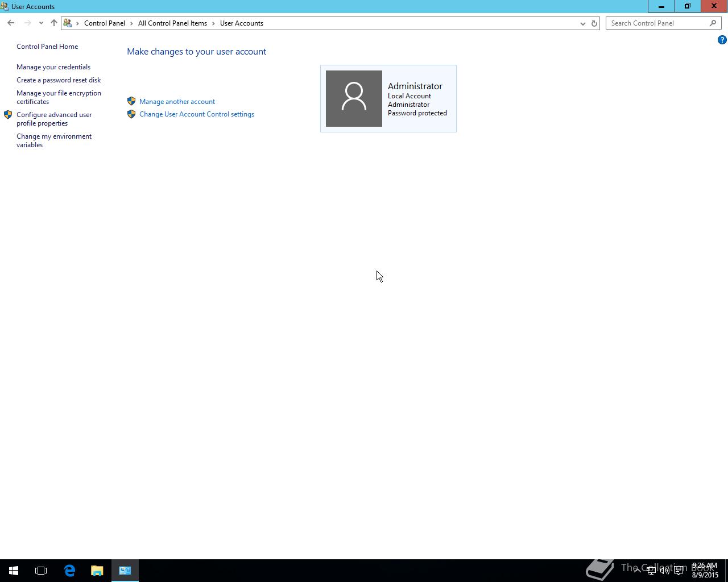Click the User Accounts icon in address bar
728x582 pixels.
68,23
